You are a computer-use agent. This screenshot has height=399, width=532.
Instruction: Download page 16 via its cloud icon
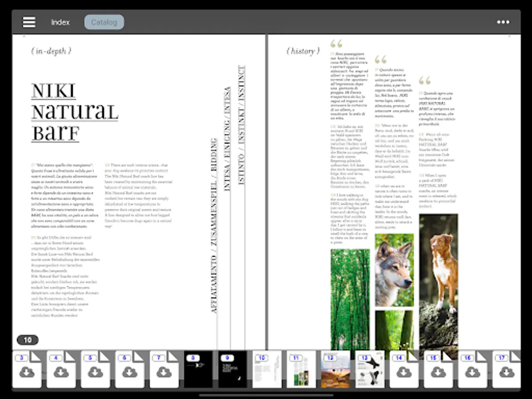[472, 373]
